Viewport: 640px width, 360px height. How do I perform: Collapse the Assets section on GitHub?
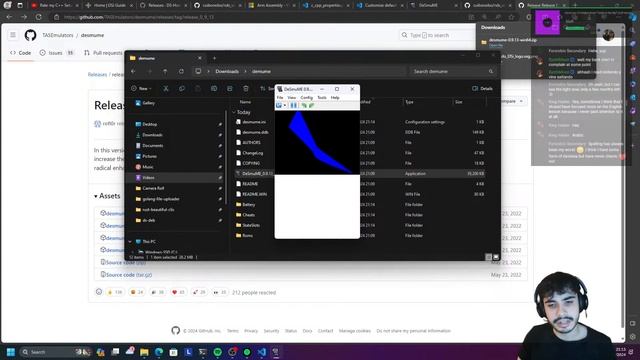click(x=107, y=196)
